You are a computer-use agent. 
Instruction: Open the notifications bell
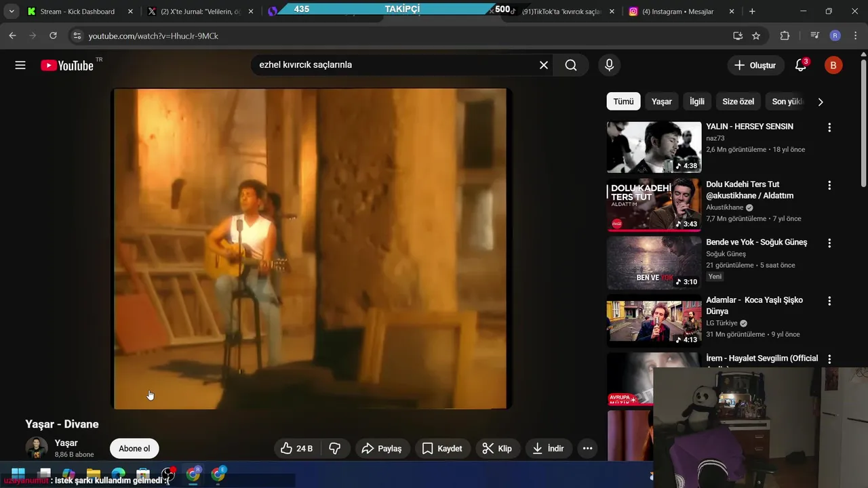tap(801, 65)
